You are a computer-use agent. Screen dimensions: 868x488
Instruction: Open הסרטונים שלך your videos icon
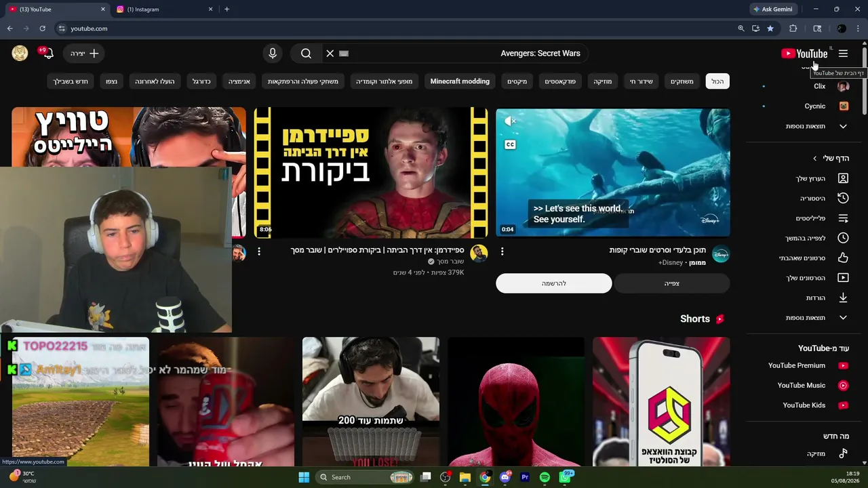point(843,278)
